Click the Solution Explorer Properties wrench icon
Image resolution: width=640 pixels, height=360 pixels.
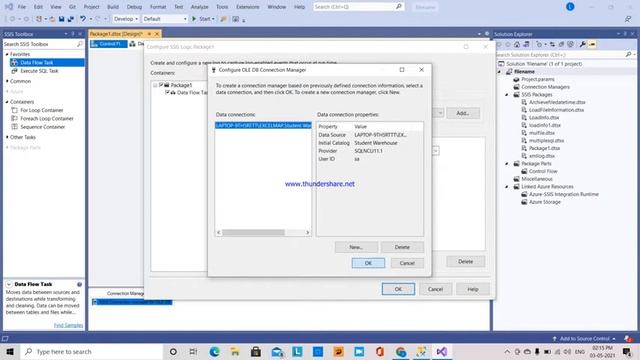click(x=582, y=44)
